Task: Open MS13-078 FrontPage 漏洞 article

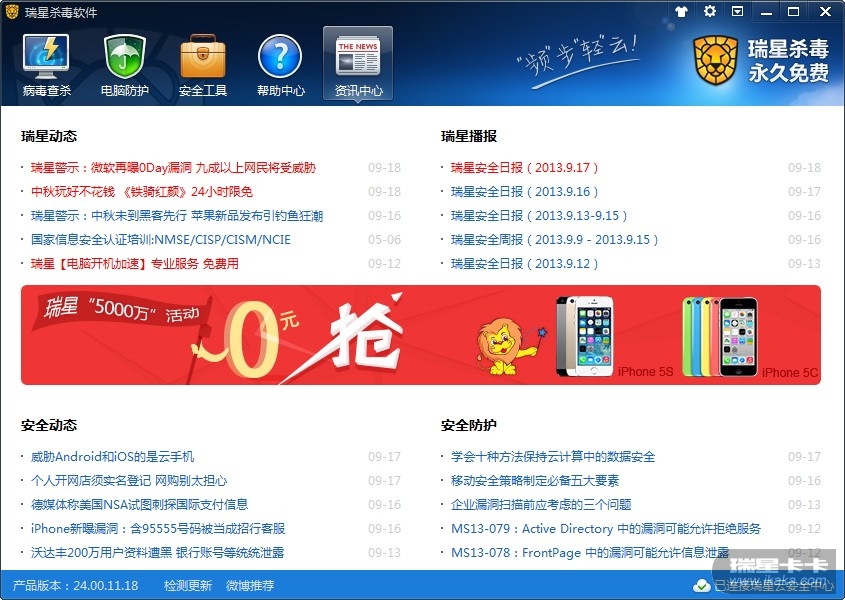Action: (590, 553)
